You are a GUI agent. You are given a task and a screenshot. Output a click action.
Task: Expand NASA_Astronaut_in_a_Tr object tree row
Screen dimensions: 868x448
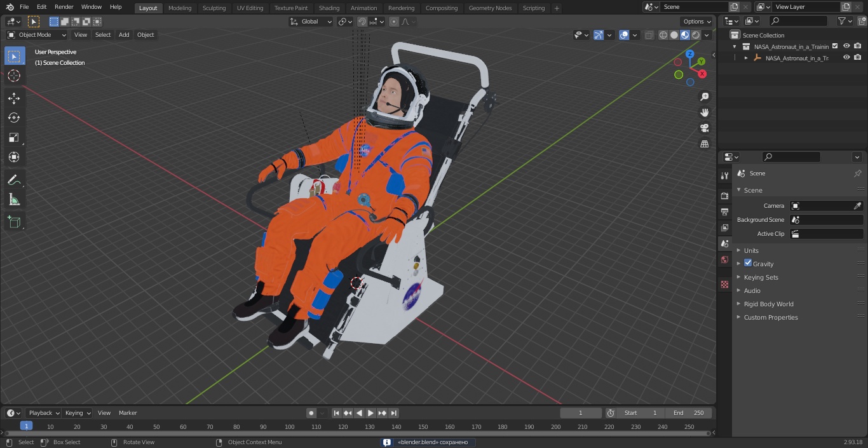point(746,58)
